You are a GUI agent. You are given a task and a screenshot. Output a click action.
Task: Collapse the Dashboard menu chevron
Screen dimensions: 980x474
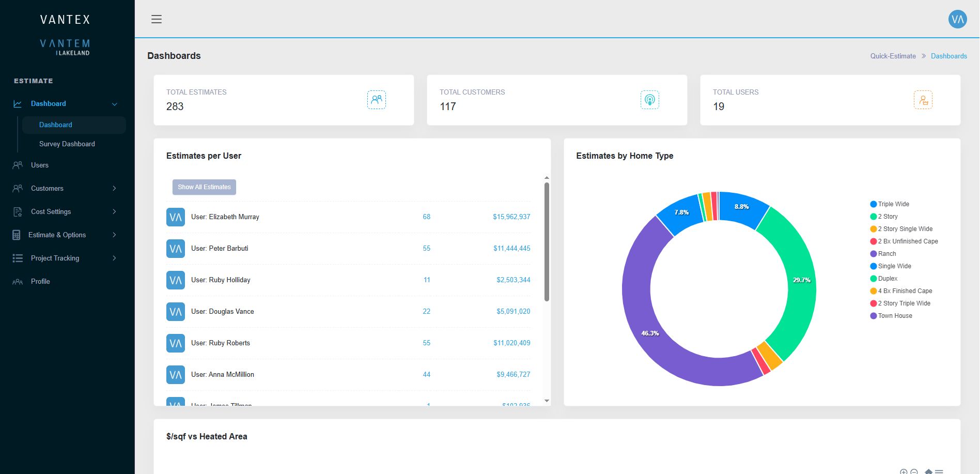tap(115, 104)
